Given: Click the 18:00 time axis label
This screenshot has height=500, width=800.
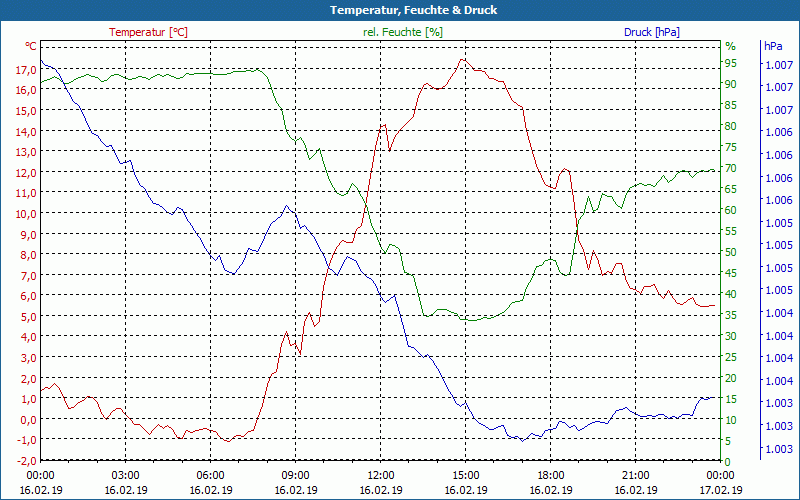Looking at the screenshot, I should [551, 476].
